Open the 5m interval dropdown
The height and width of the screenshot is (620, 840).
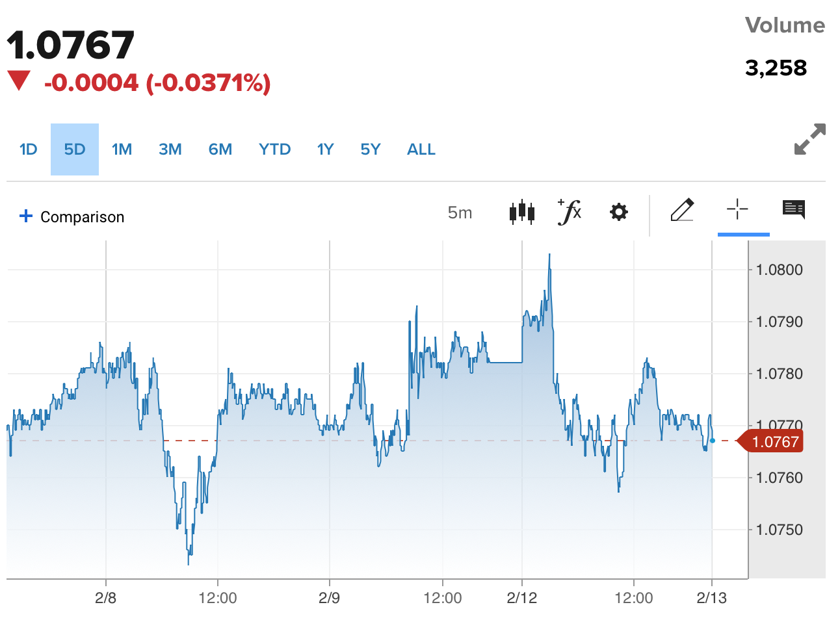[x=460, y=213]
